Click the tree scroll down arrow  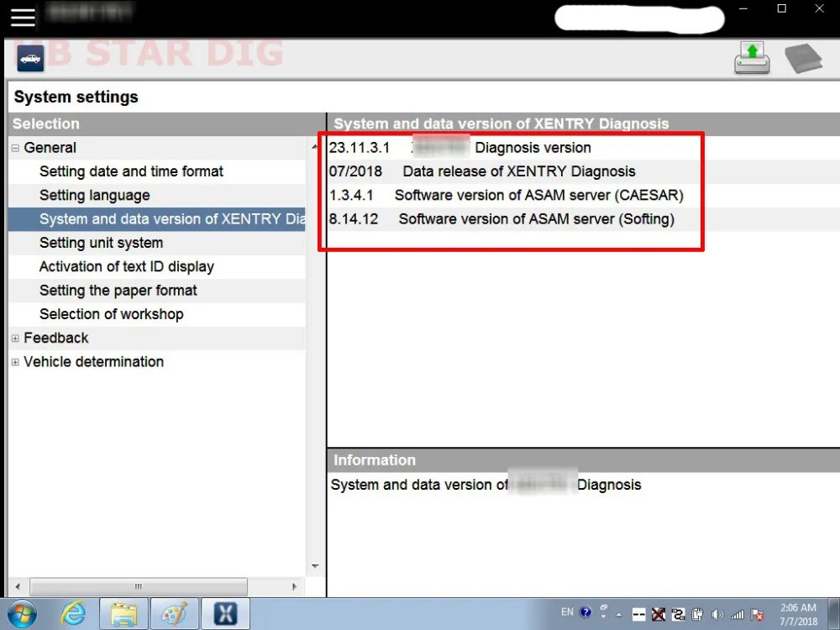tap(315, 566)
